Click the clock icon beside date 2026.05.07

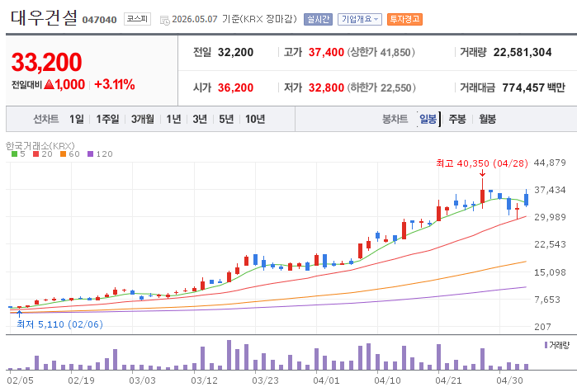[165, 21]
